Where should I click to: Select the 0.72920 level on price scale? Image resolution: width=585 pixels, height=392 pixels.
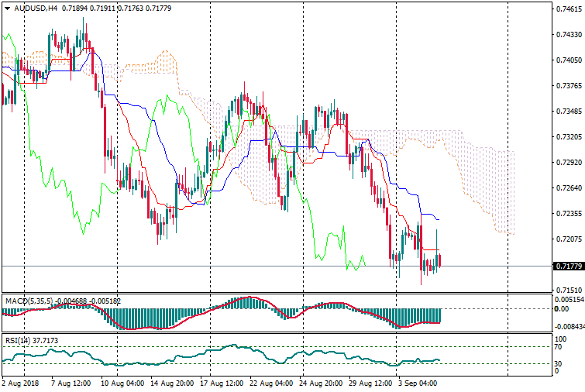click(568, 163)
